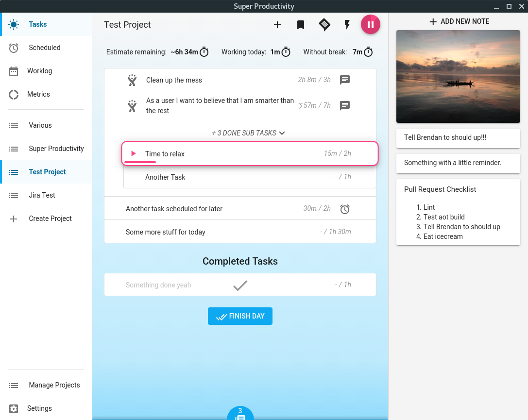The image size is (528, 420).
Task: Click the 30m / 2h time value
Action: click(x=317, y=208)
